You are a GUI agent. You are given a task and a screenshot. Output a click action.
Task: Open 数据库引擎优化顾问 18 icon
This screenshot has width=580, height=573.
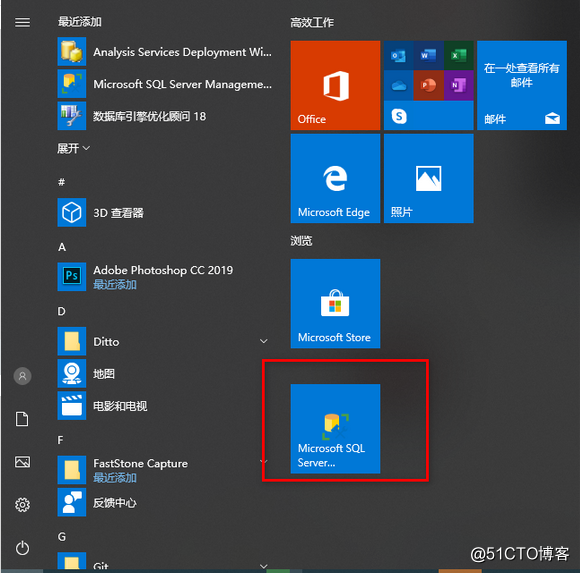(x=72, y=116)
